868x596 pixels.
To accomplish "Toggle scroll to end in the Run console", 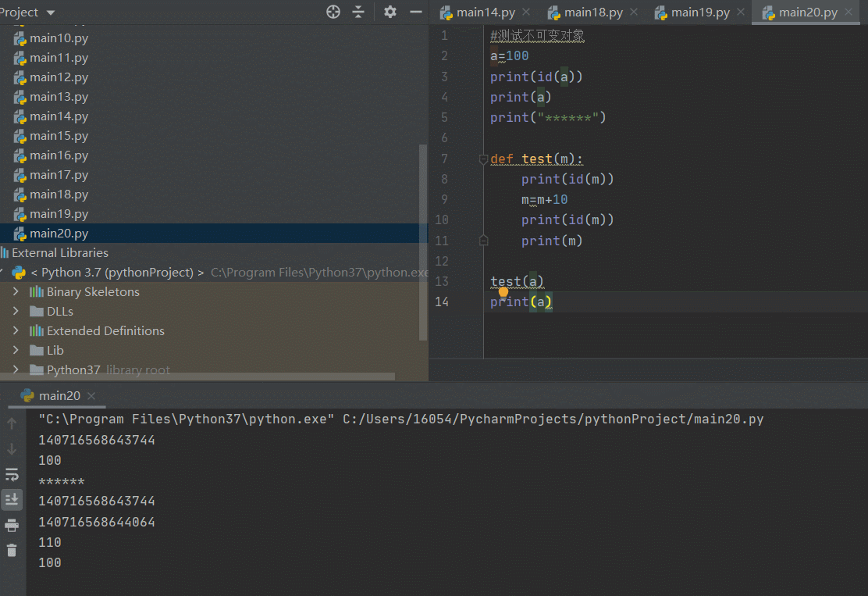I will click(x=12, y=500).
